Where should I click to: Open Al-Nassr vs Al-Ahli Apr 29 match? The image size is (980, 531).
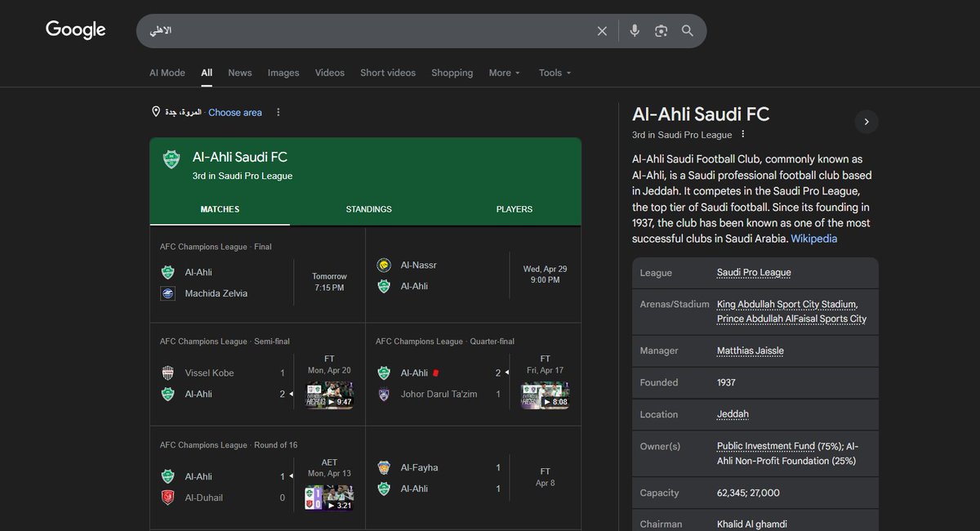474,274
